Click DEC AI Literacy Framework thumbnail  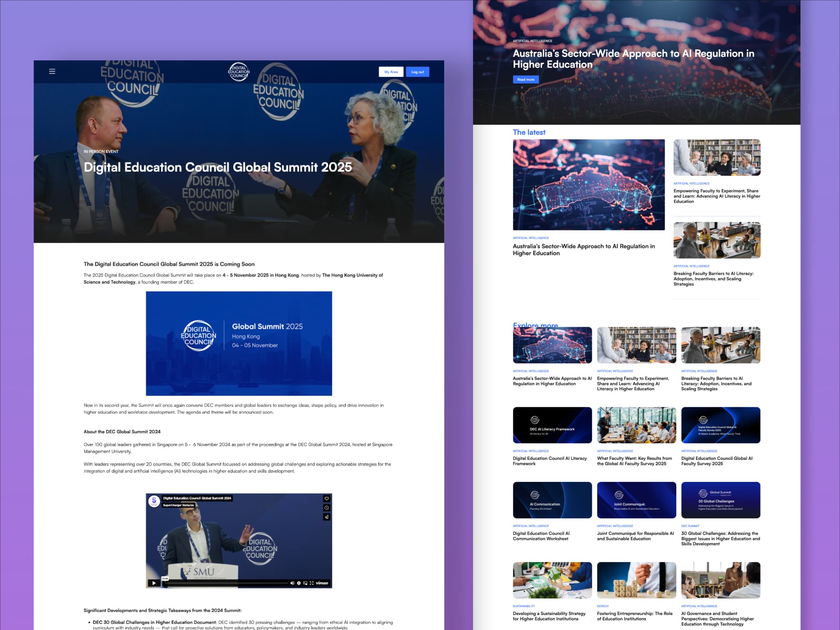pyautogui.click(x=552, y=425)
